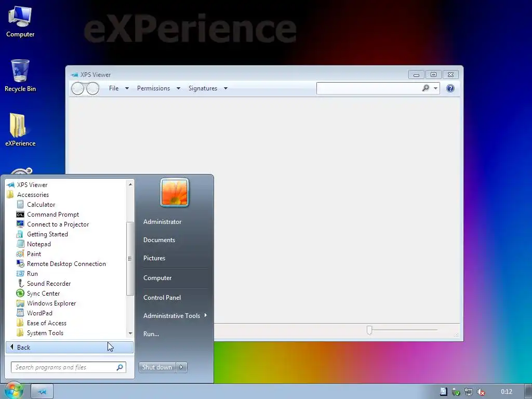Click scroll up arrow in programs list
The width and height of the screenshot is (532, 399).
[130, 184]
